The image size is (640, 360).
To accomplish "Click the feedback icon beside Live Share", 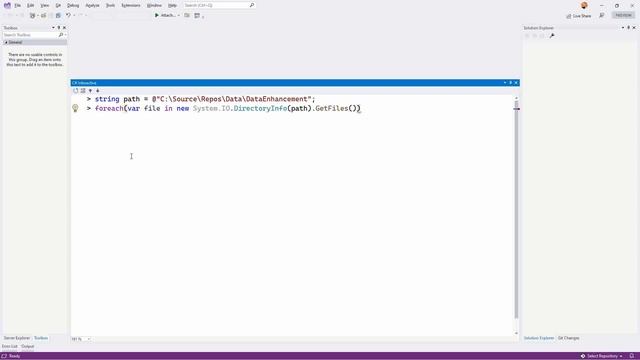I will [x=602, y=16].
